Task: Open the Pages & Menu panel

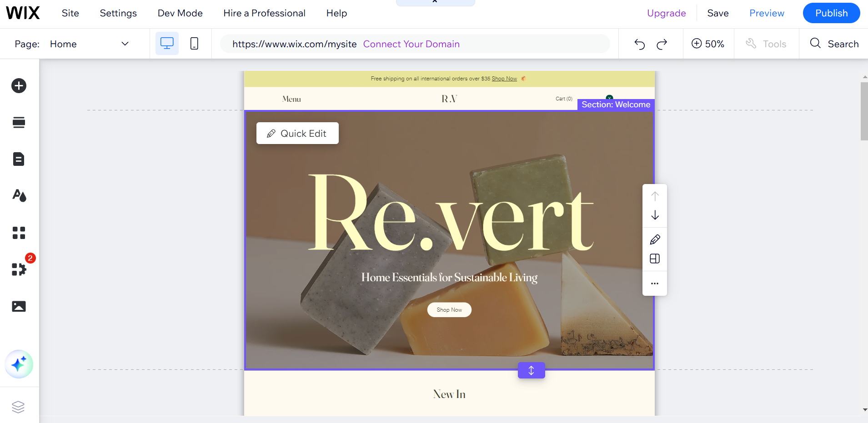Action: [x=19, y=159]
